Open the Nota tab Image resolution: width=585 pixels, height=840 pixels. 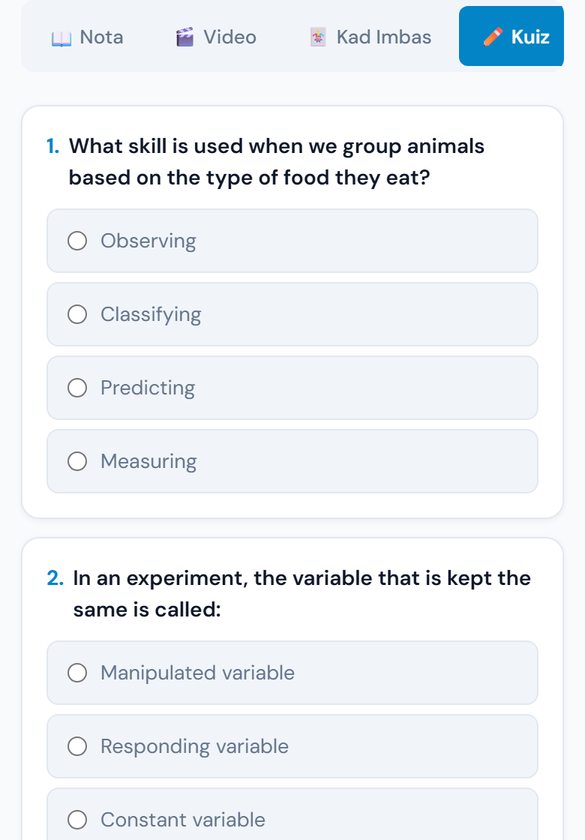click(x=87, y=37)
